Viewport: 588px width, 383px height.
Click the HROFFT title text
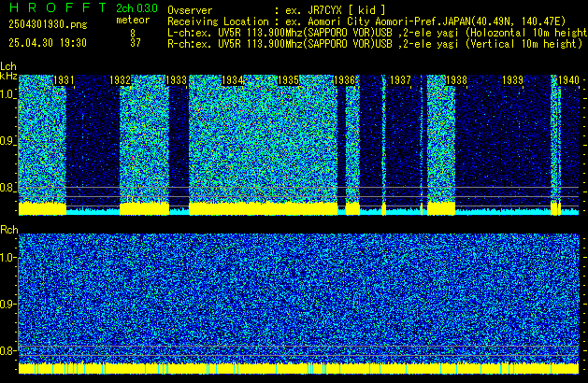pos(58,7)
